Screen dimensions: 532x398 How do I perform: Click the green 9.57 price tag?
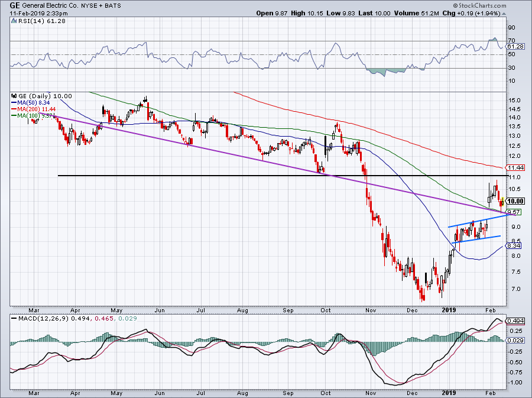click(x=514, y=212)
